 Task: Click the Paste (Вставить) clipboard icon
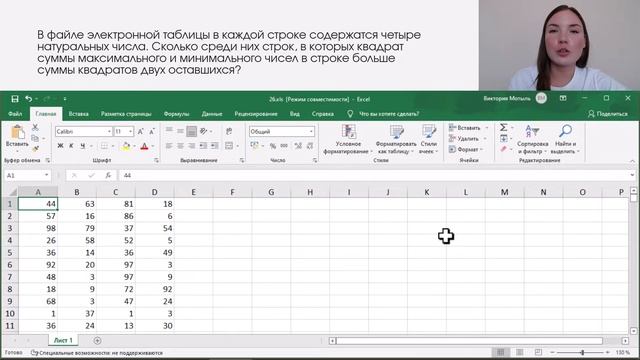tap(17, 133)
